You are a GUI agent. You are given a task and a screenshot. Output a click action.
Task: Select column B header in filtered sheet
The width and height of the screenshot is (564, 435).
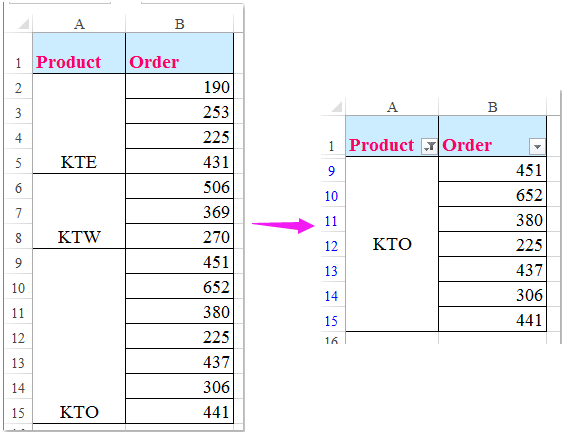coord(492,107)
